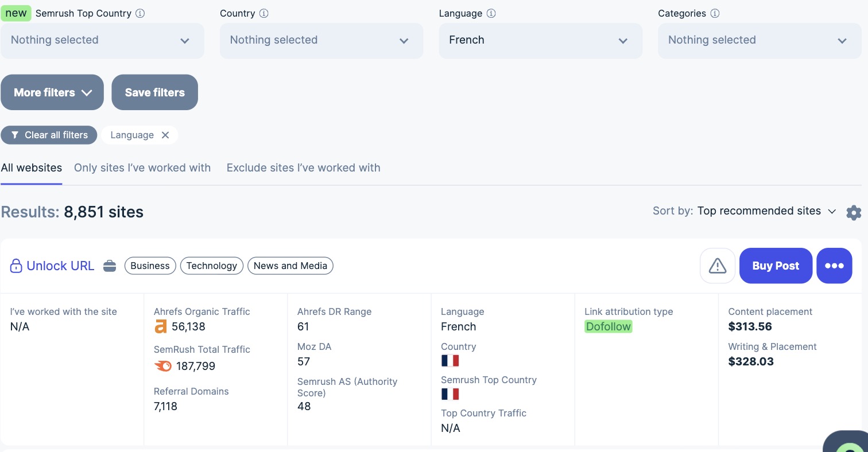
Task: Click the Ahrefs logo icon by 56,138
Action: pos(161,327)
